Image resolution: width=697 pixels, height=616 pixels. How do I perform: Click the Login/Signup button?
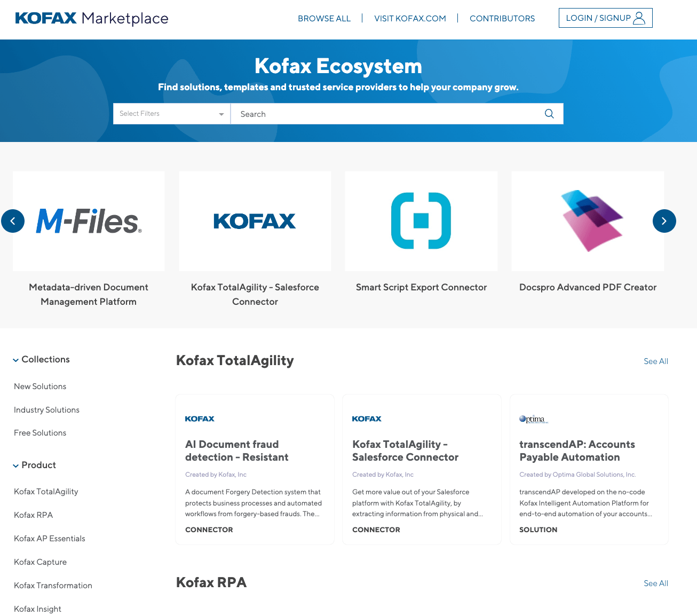tap(605, 18)
